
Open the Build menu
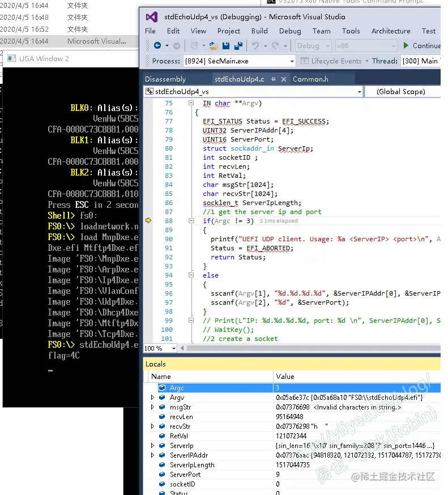259,31
